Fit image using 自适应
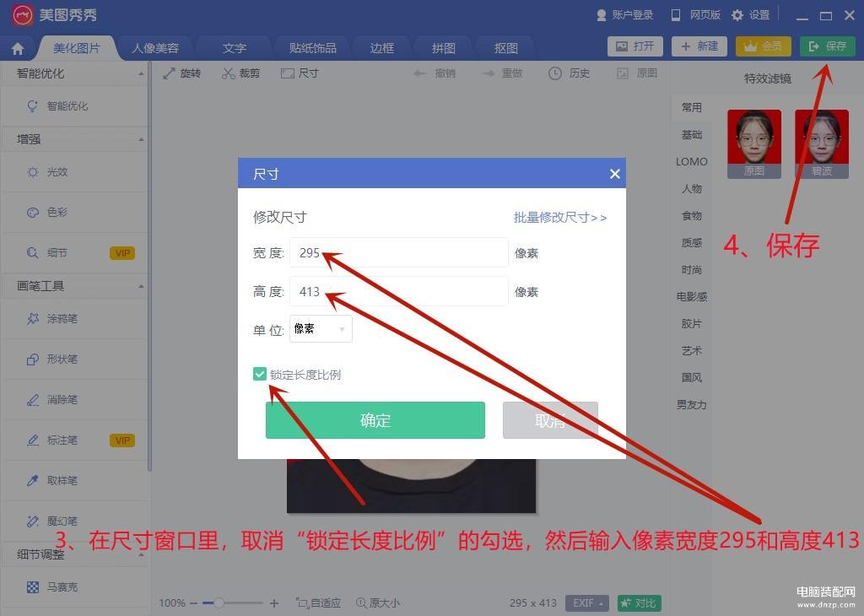This screenshot has height=616, width=864. click(x=318, y=603)
